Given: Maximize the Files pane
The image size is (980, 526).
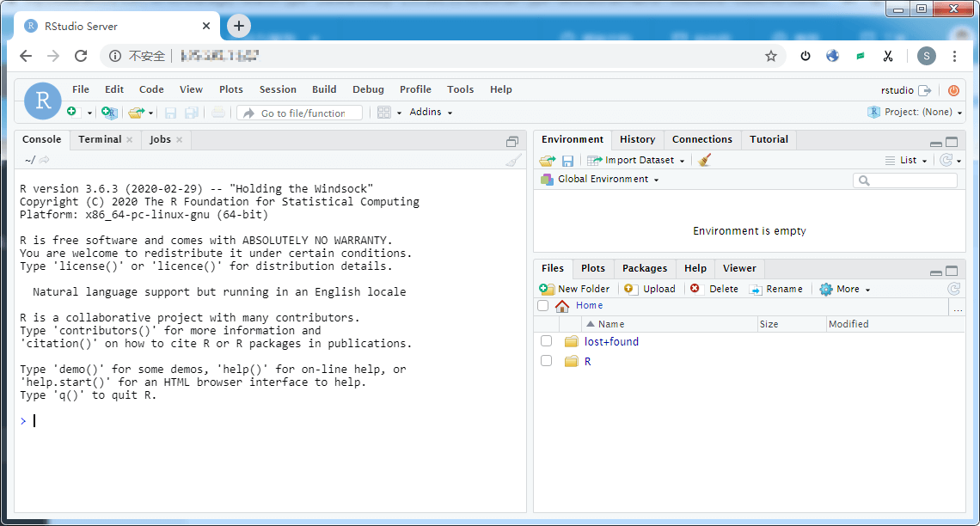Looking at the screenshot, I should [952, 271].
